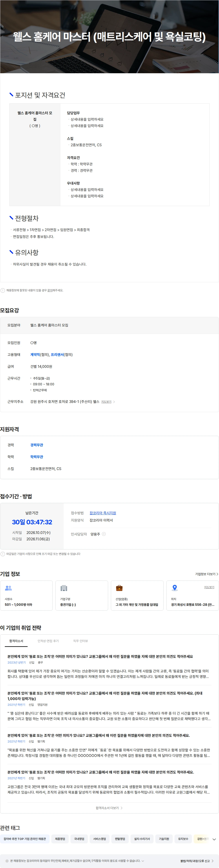Click the 중견기업 company type card
The height and width of the screenshot is (868, 219).
81,595
